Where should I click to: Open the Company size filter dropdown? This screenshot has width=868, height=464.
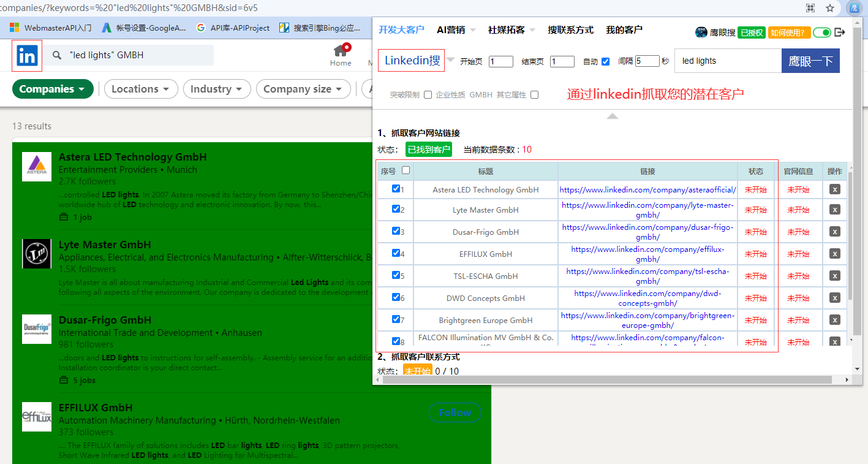[x=303, y=89]
